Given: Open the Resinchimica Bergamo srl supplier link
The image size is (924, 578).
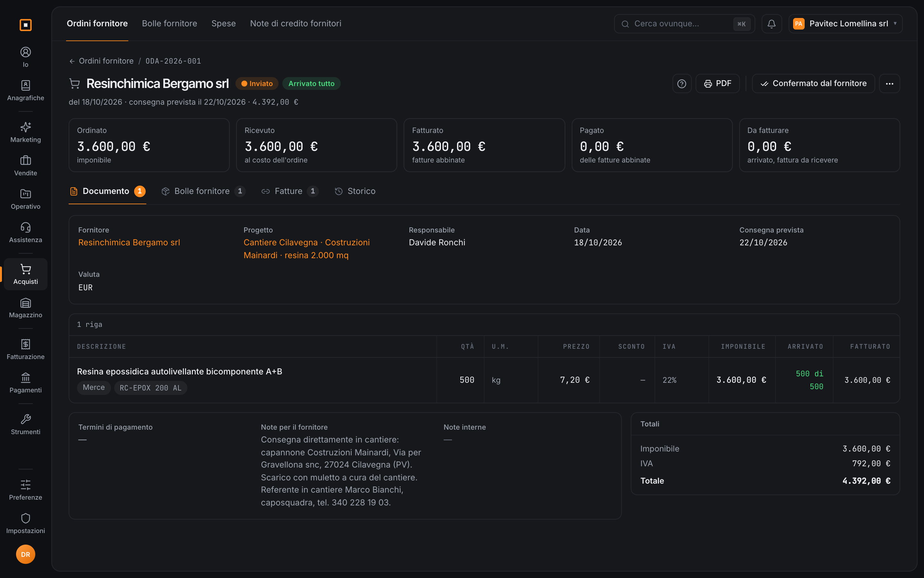Looking at the screenshot, I should pyautogui.click(x=129, y=242).
